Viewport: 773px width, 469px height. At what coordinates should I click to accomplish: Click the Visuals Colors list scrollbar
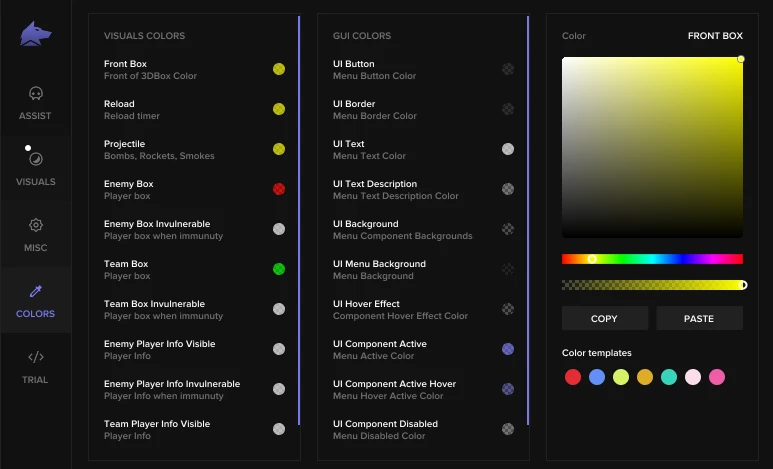click(x=299, y=220)
